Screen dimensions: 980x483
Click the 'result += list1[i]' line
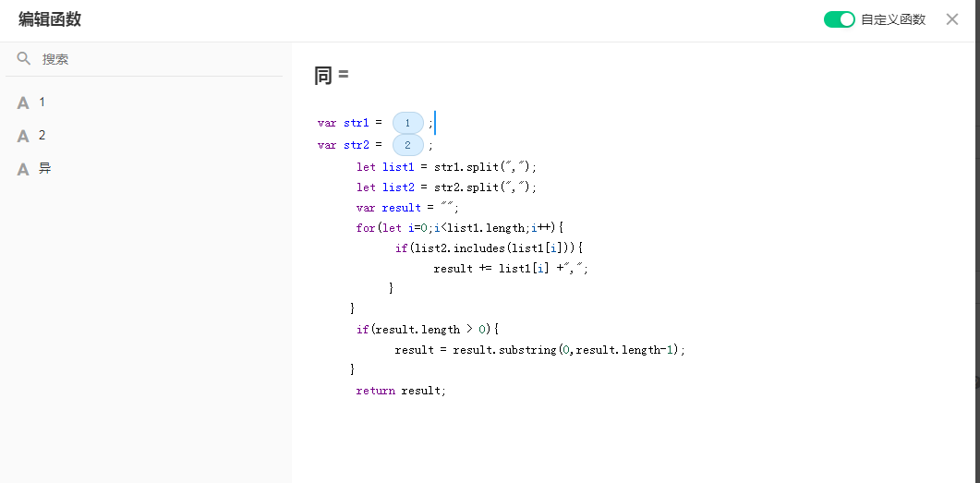click(x=512, y=269)
